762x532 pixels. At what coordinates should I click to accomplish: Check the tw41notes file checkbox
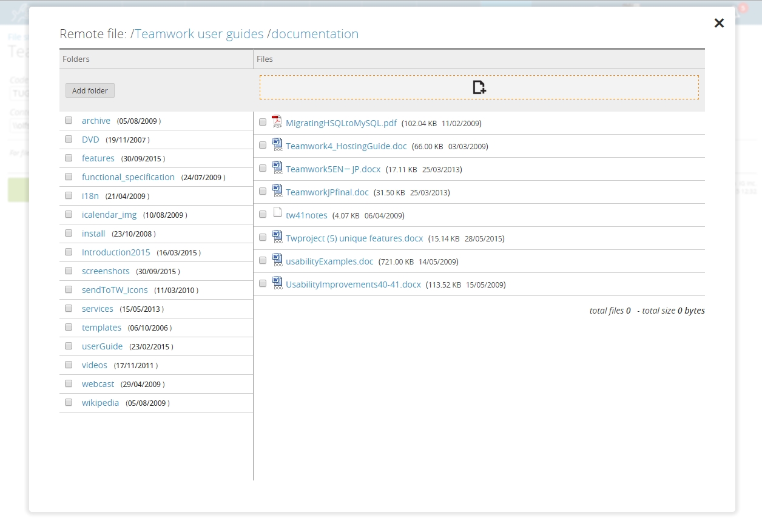263,215
